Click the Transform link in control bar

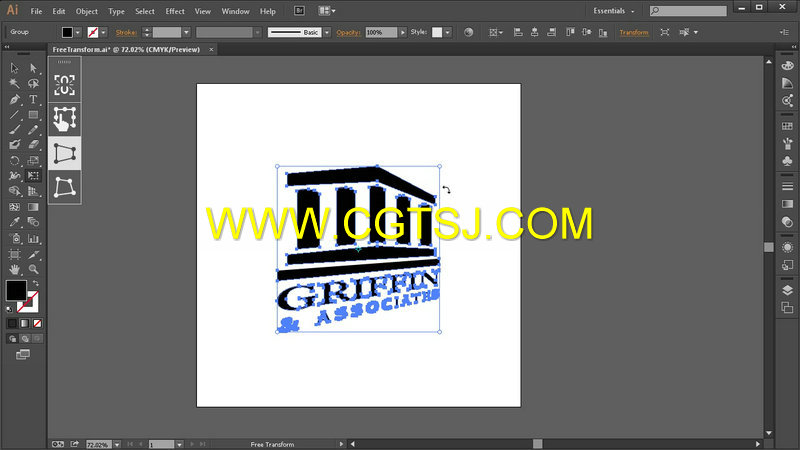(634, 32)
